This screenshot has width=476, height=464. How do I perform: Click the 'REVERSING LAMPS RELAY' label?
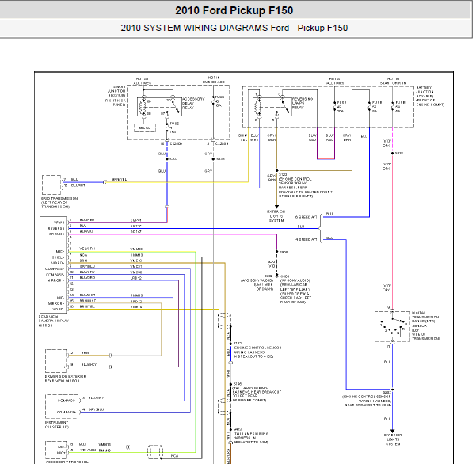303,103
